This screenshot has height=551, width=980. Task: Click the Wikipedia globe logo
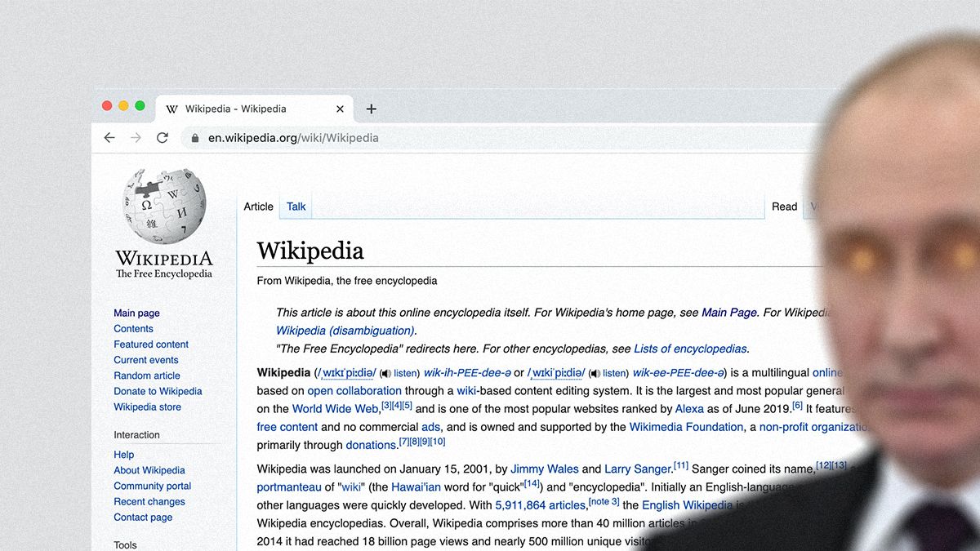pyautogui.click(x=163, y=206)
